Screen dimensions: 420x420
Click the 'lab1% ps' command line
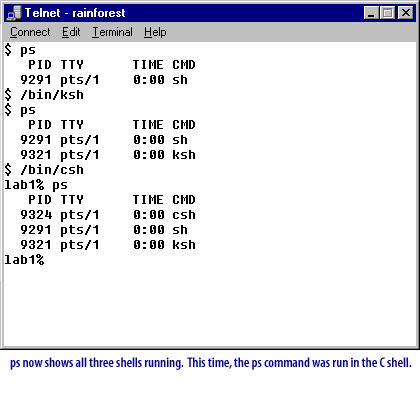click(36, 185)
